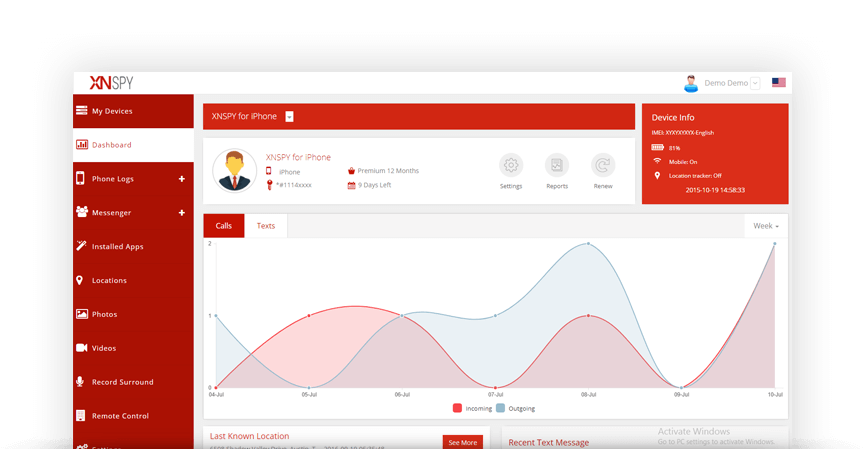864x449 pixels.
Task: Open My Devices menu item
Action: (x=133, y=111)
